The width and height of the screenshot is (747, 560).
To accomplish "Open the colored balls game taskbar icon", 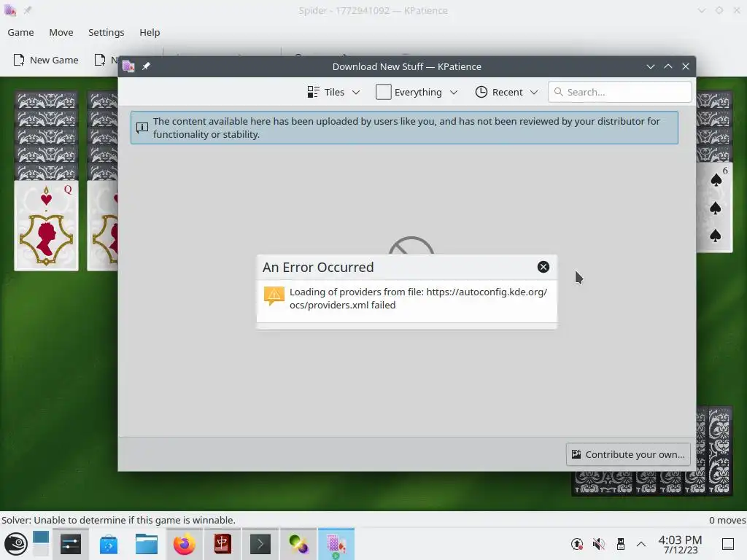I will 298,544.
